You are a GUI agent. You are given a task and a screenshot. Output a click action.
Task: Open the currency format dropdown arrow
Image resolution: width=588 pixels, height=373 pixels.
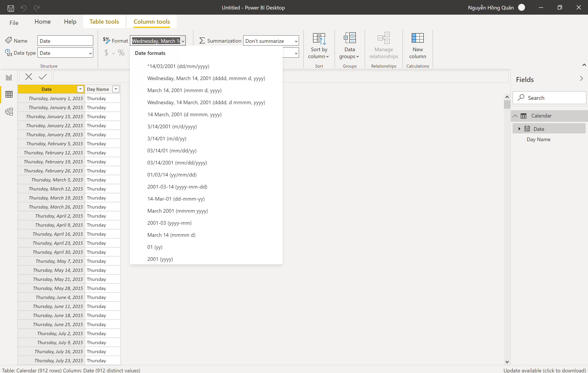(x=114, y=53)
